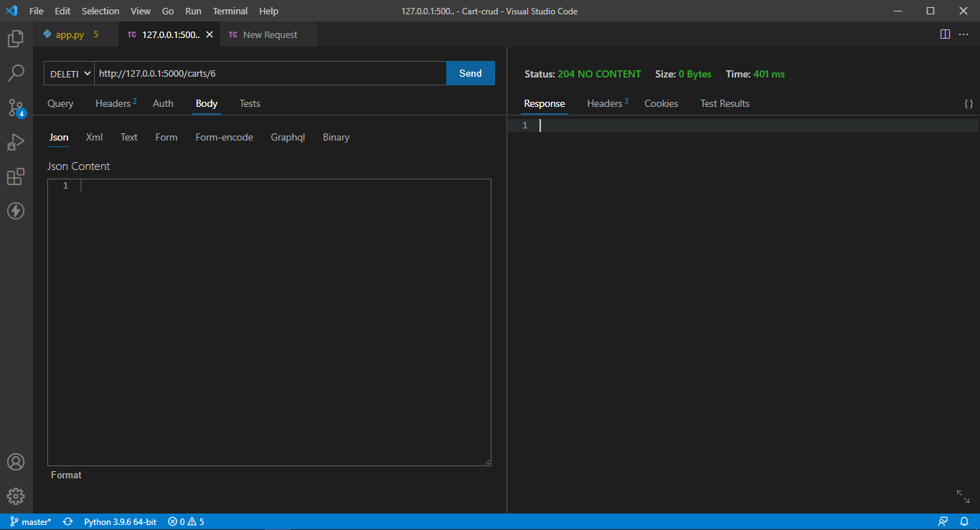Open Thunder Client lightning icon in sidebar
This screenshot has width=980, height=530.
point(16,211)
